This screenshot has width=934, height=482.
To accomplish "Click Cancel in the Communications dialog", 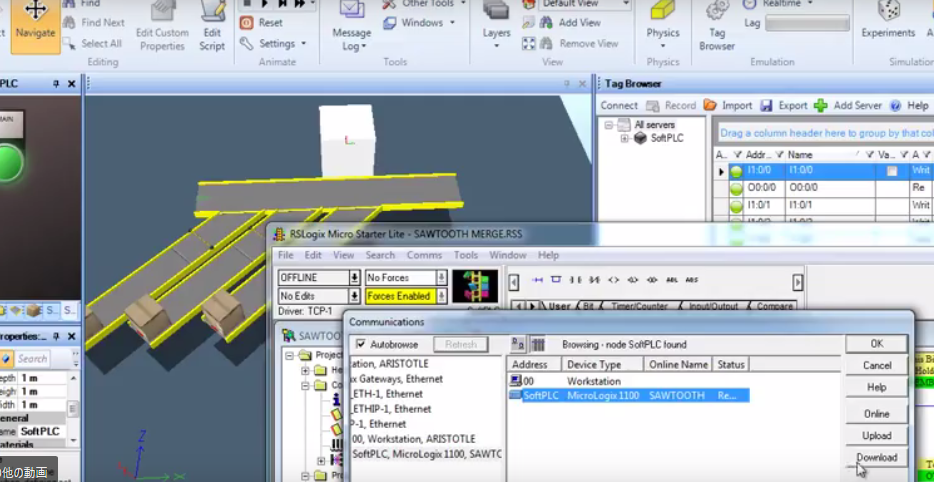I will [x=877, y=365].
